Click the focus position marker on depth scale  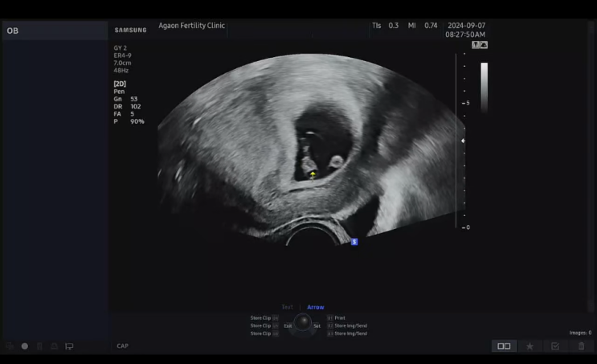tap(463, 141)
